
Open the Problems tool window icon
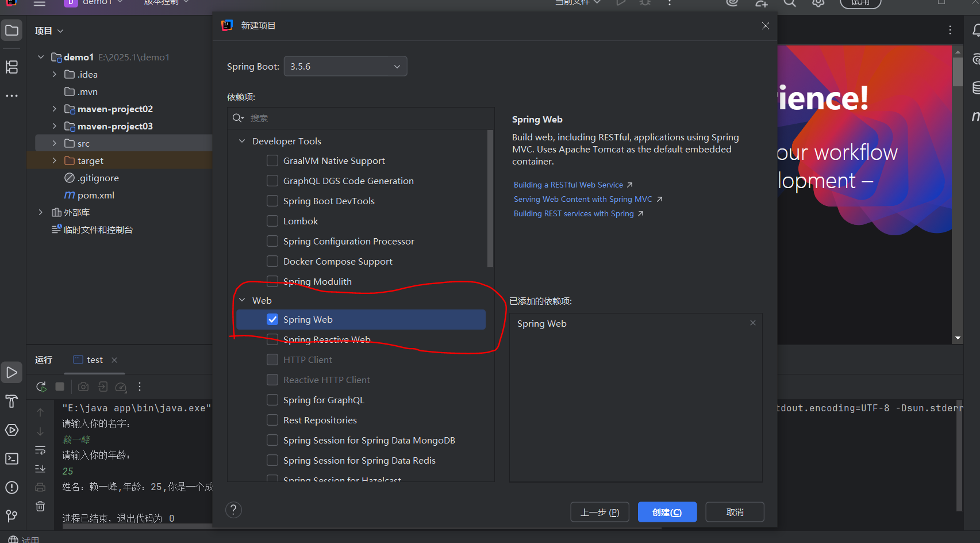(x=11, y=488)
